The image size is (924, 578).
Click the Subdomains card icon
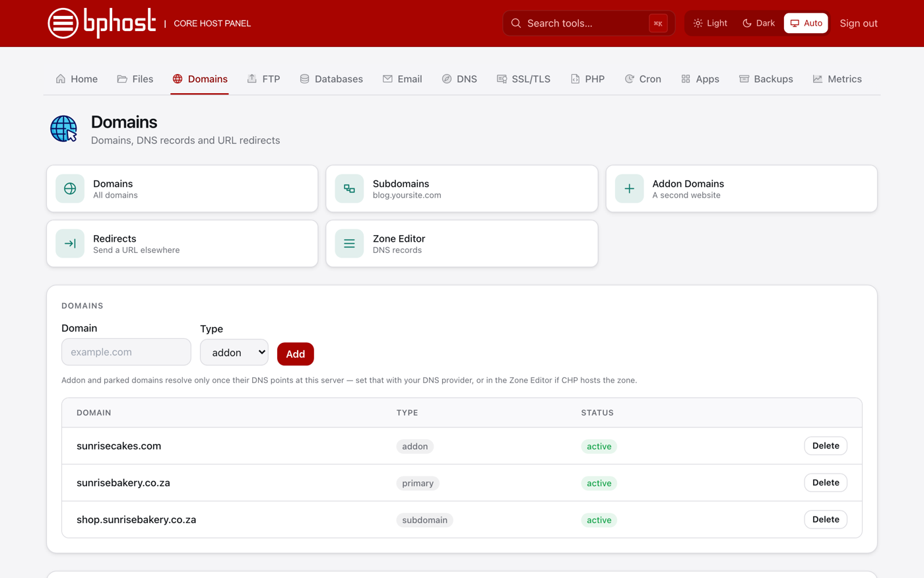pyautogui.click(x=349, y=189)
